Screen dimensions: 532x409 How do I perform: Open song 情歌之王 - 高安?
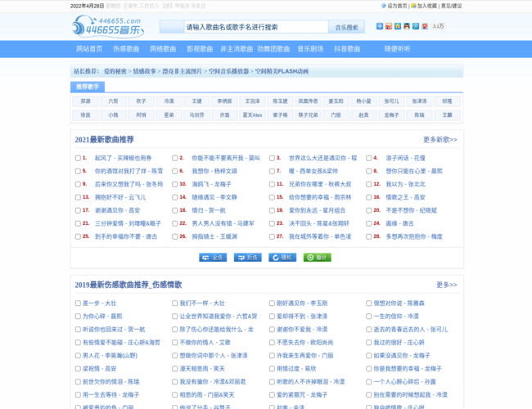click(405, 197)
